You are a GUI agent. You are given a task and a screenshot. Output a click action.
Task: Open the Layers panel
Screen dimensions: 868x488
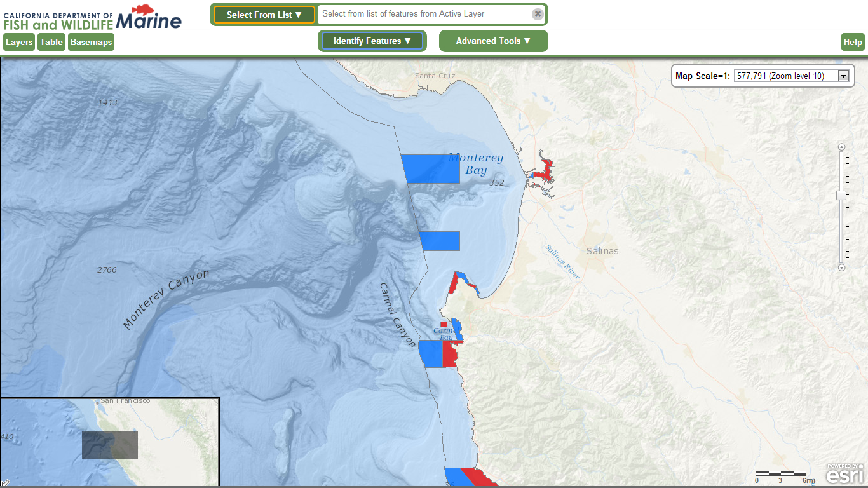tap(19, 42)
